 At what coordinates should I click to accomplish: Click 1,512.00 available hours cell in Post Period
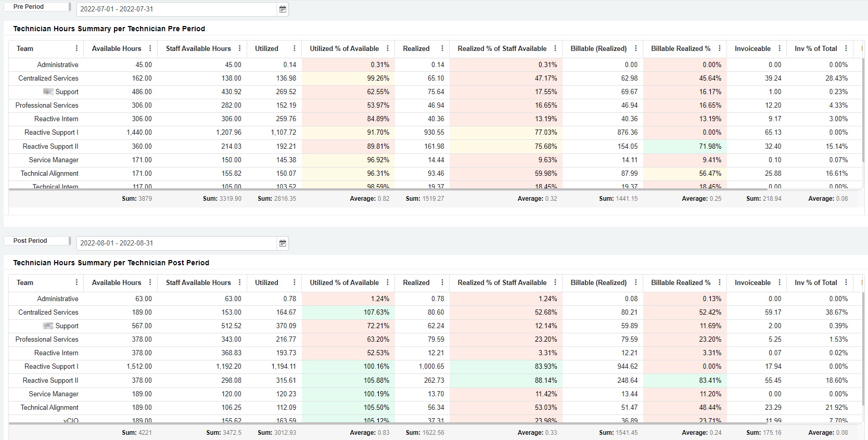pyautogui.click(x=121, y=366)
